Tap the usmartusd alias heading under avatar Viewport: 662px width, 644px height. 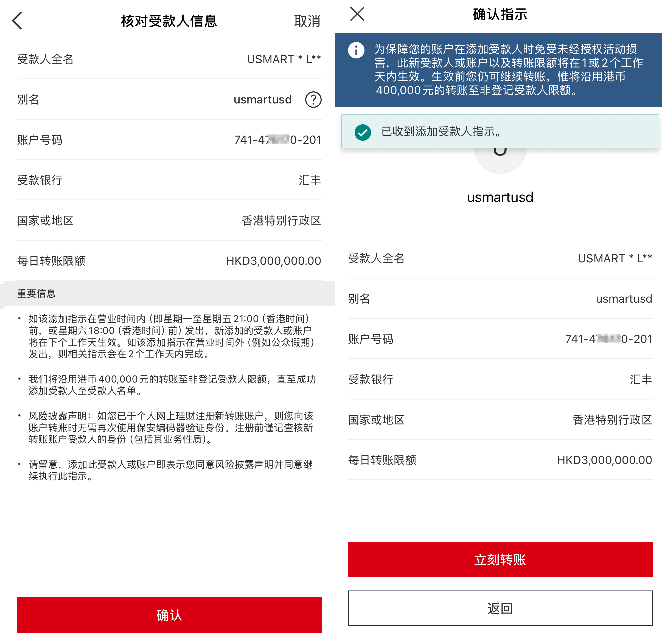click(x=500, y=198)
